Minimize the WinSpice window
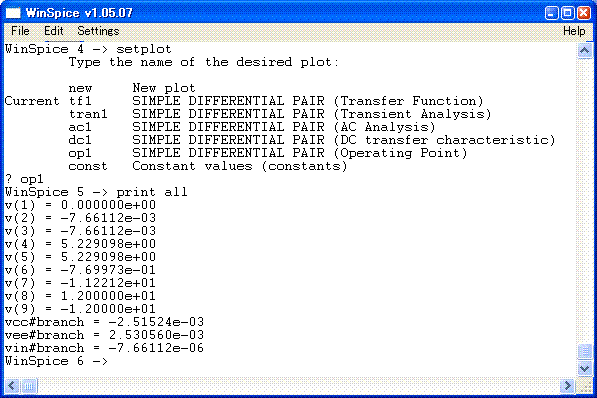 tap(551, 13)
